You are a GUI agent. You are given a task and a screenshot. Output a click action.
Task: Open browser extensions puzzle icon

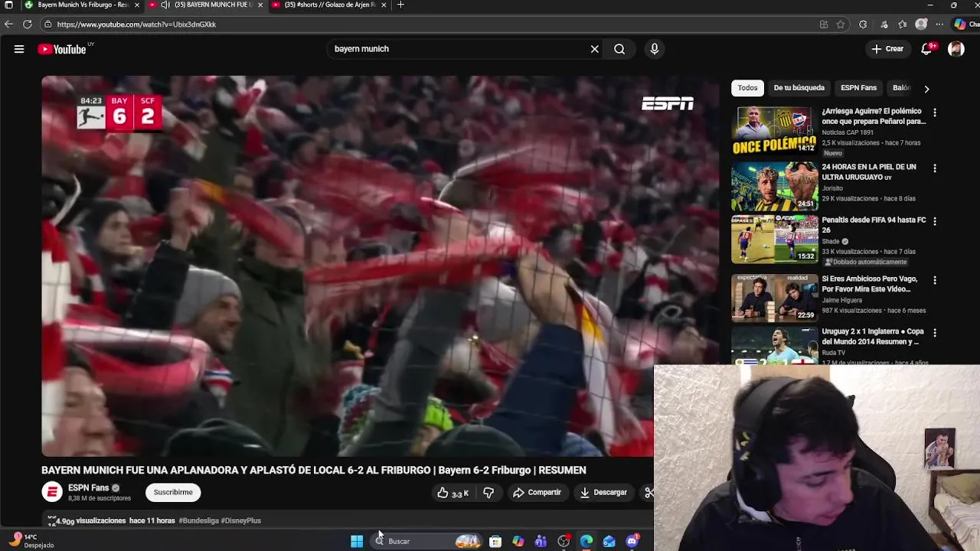coord(863,24)
